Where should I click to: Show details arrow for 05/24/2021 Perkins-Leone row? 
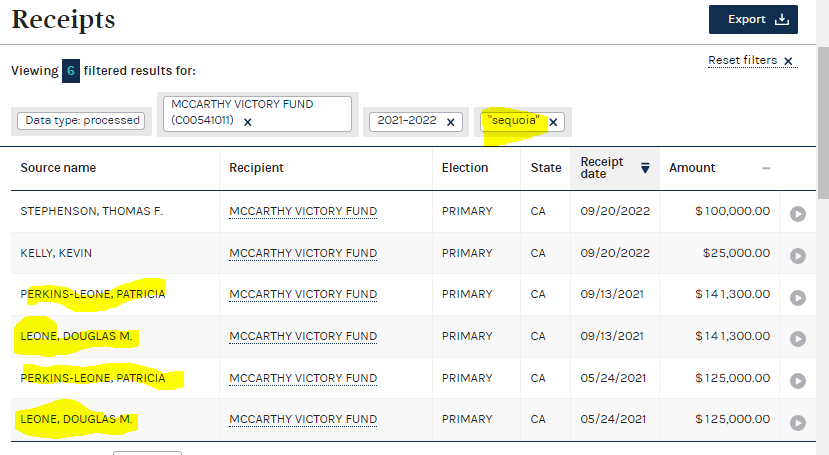pyautogui.click(x=798, y=381)
